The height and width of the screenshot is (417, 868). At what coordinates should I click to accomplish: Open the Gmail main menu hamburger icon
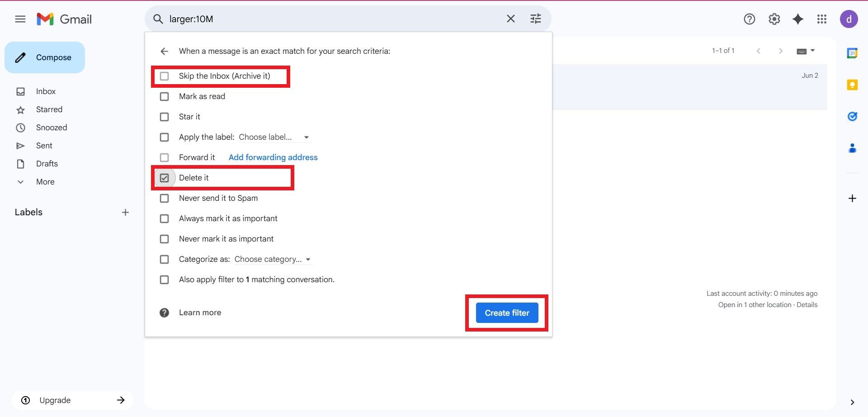[20, 19]
